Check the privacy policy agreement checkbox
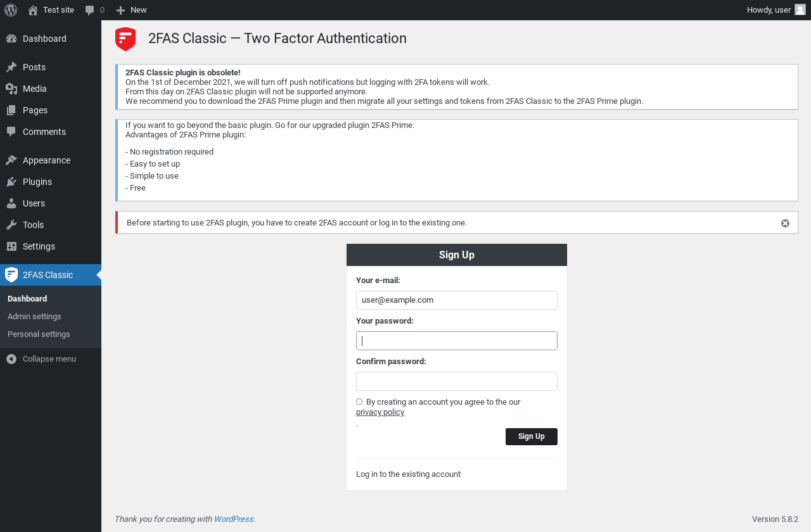Viewport: 811px width, 532px height. (359, 402)
